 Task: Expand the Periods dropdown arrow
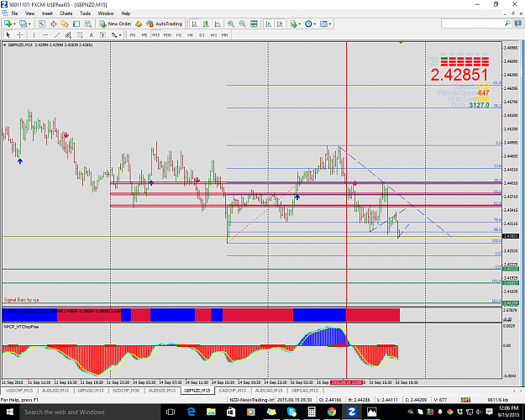click(315, 24)
